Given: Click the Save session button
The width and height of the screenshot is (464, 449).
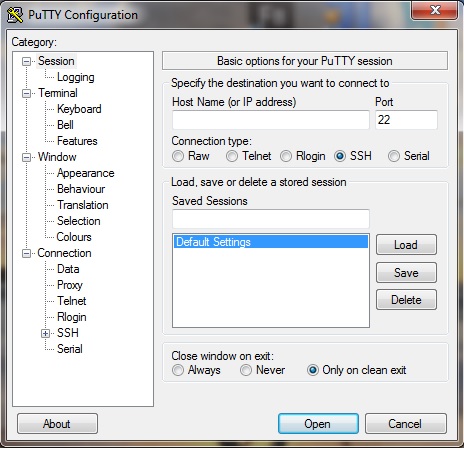Looking at the screenshot, I should tap(406, 273).
